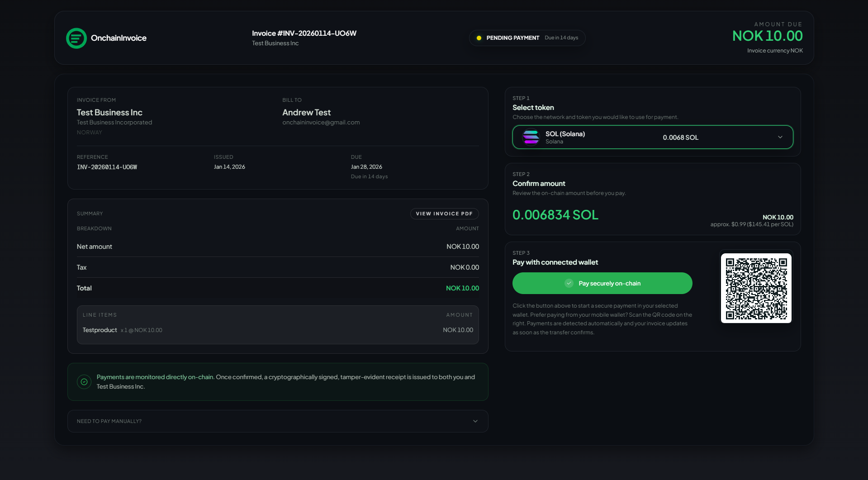
Task: Select the 0.0068 SOL amount display
Action: 680,138
